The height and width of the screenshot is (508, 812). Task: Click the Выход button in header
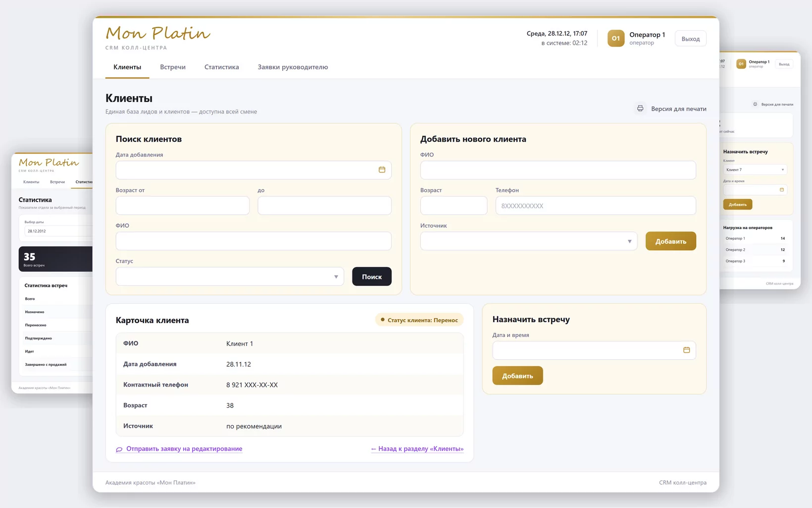tap(691, 39)
